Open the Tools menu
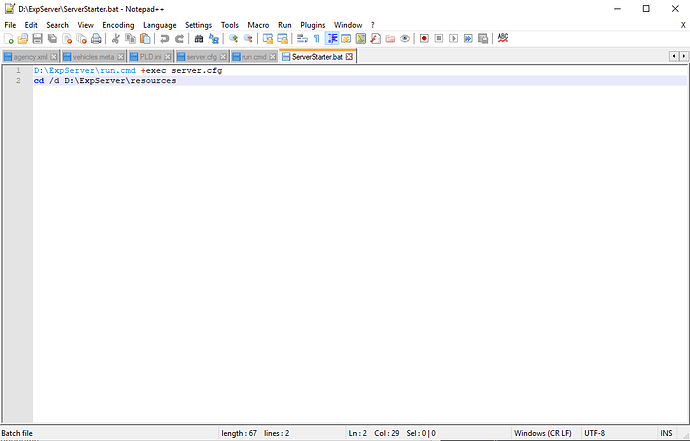 (230, 25)
